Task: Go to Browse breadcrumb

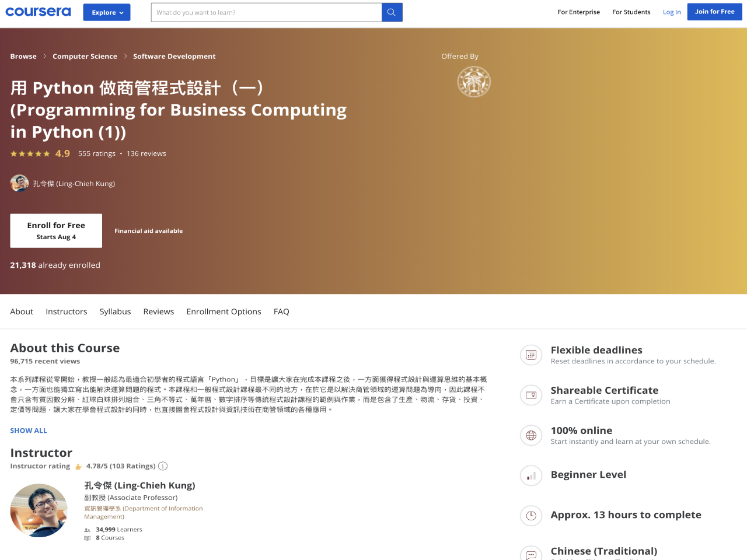Action: coord(23,57)
